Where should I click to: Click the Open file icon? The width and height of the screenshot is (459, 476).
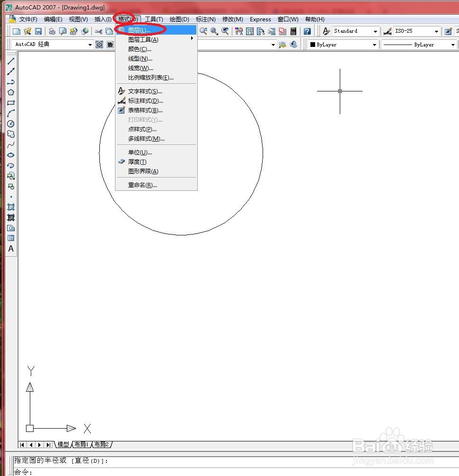click(x=27, y=31)
